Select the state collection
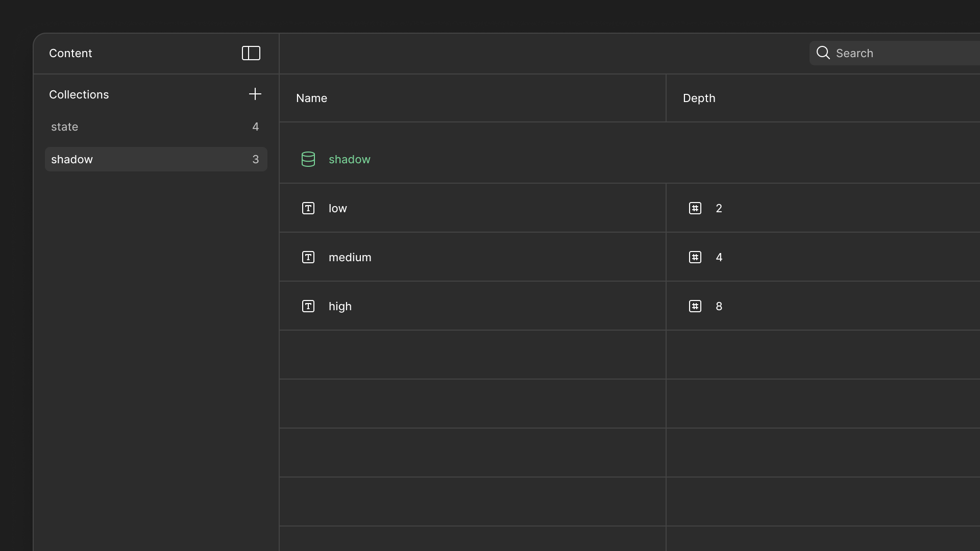The image size is (980, 551). coord(156,127)
